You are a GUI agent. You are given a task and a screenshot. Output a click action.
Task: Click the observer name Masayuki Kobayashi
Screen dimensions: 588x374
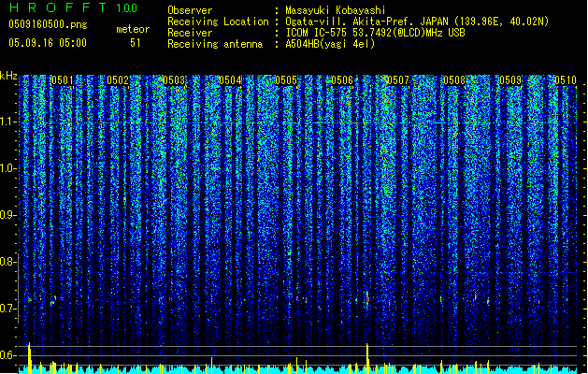(336, 10)
